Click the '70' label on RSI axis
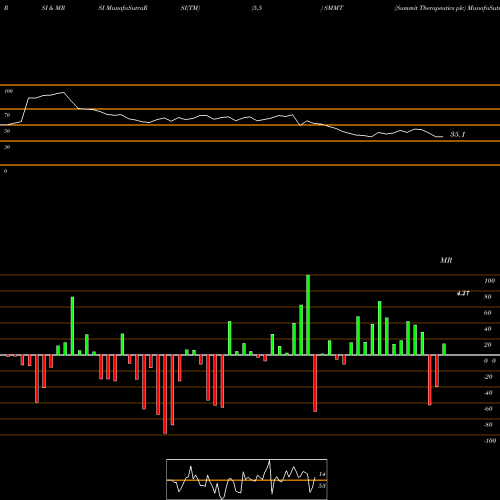 point(7,115)
